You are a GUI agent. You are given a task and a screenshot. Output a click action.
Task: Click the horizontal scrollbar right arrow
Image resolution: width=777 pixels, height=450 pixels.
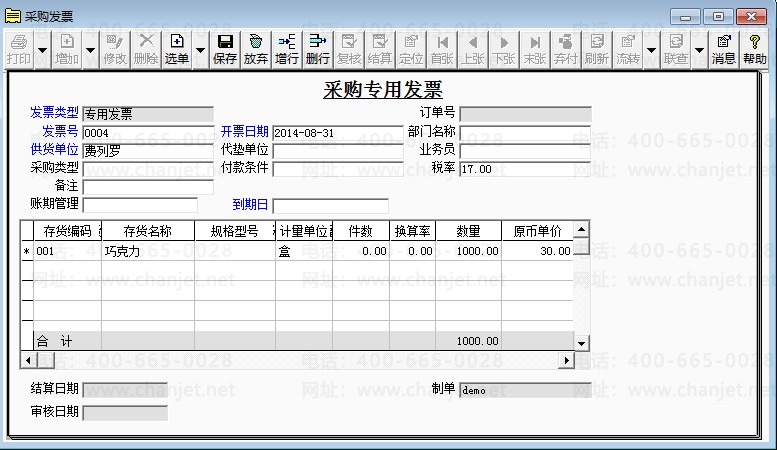coord(566,360)
